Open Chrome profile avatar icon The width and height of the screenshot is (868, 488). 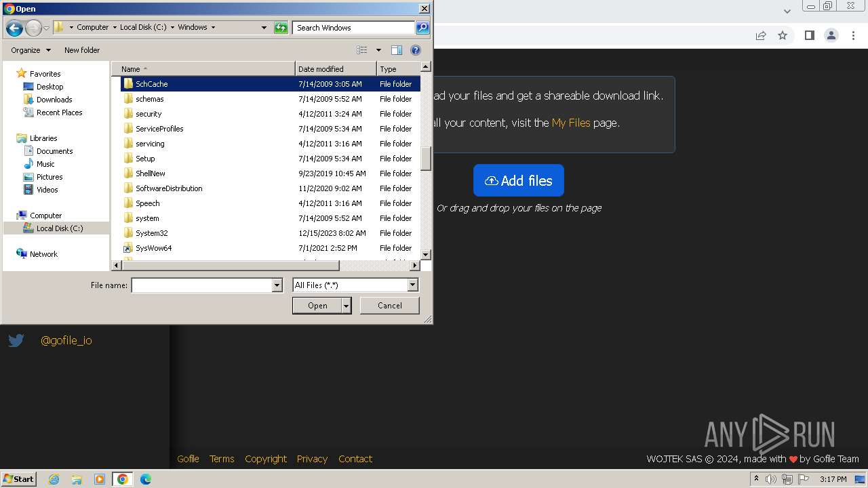[831, 35]
